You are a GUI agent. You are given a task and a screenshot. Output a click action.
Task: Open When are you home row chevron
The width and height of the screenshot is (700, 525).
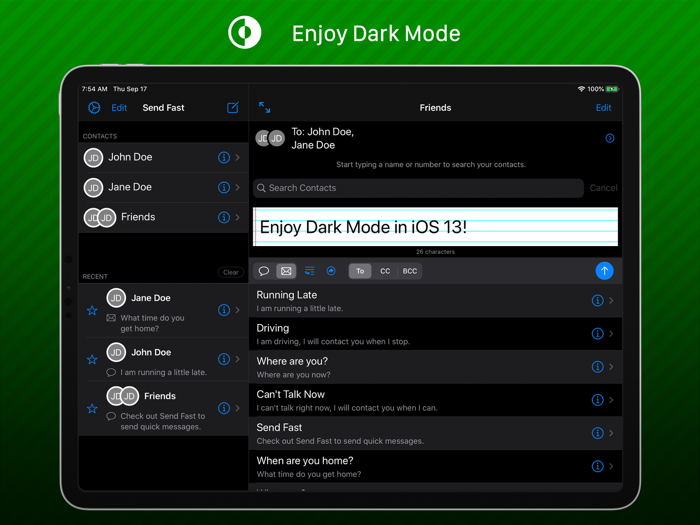point(611,466)
